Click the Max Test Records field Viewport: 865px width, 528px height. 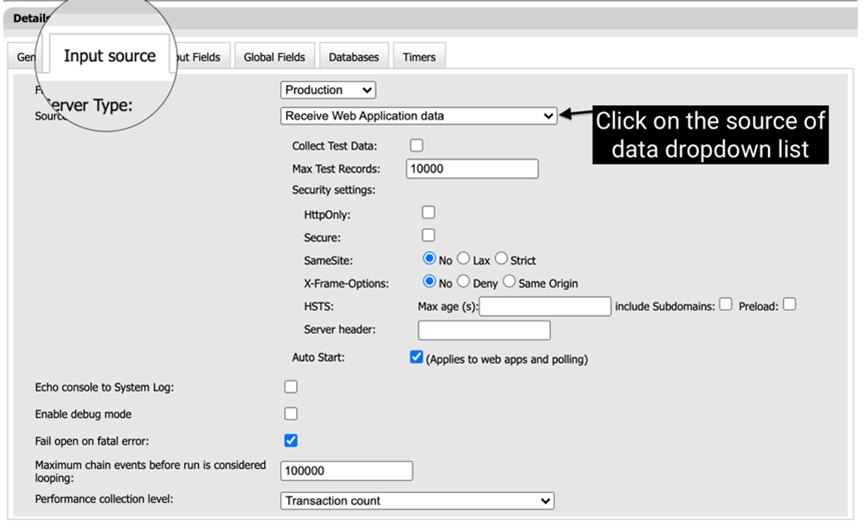472,169
